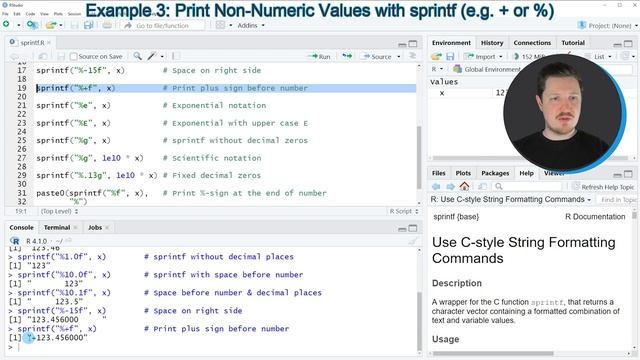Select the Plots tab

point(463,173)
